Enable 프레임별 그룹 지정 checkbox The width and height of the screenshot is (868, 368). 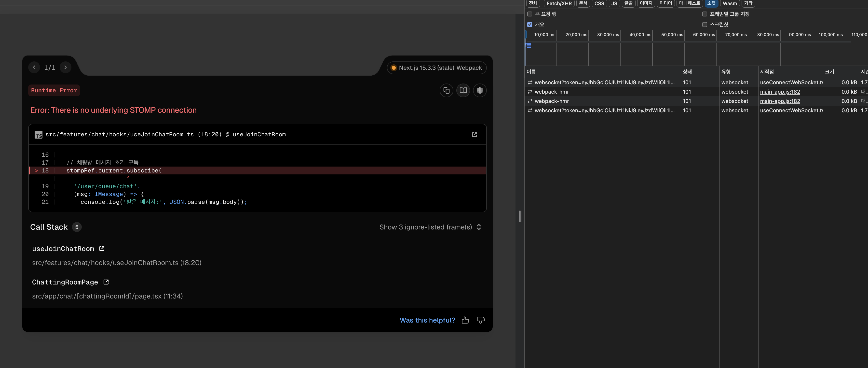(x=705, y=14)
